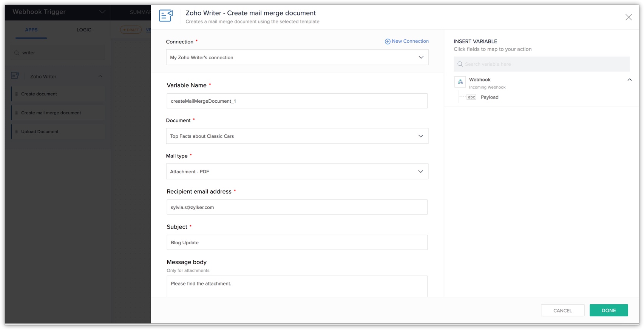The width and height of the screenshot is (644, 330).
Task: Open the SUMMARY tab
Action: click(140, 12)
